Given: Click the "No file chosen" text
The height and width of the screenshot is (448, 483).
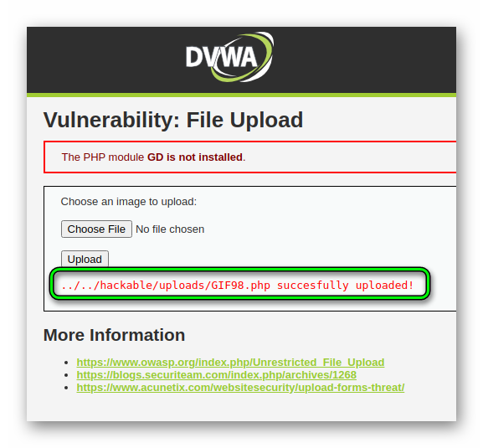Looking at the screenshot, I should click(170, 229).
